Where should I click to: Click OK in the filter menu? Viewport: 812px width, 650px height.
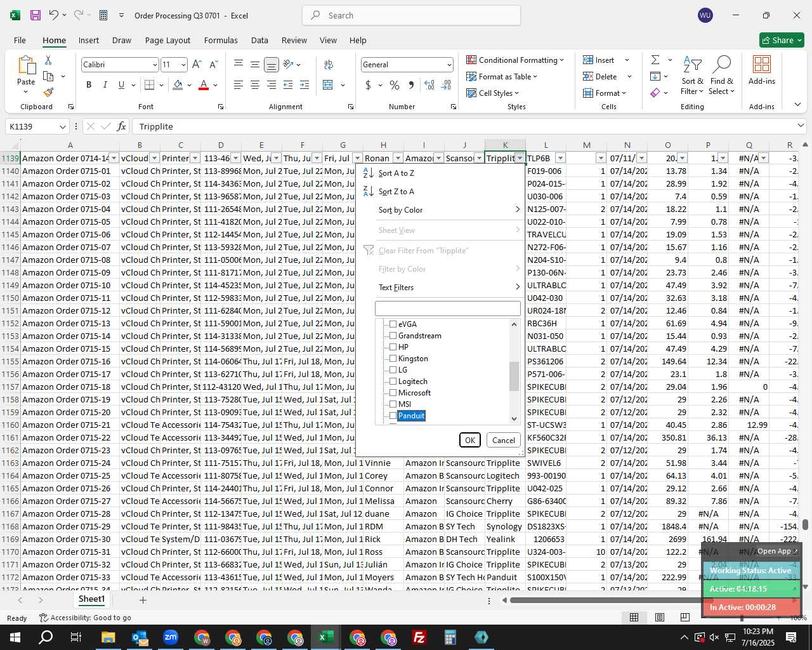point(470,440)
